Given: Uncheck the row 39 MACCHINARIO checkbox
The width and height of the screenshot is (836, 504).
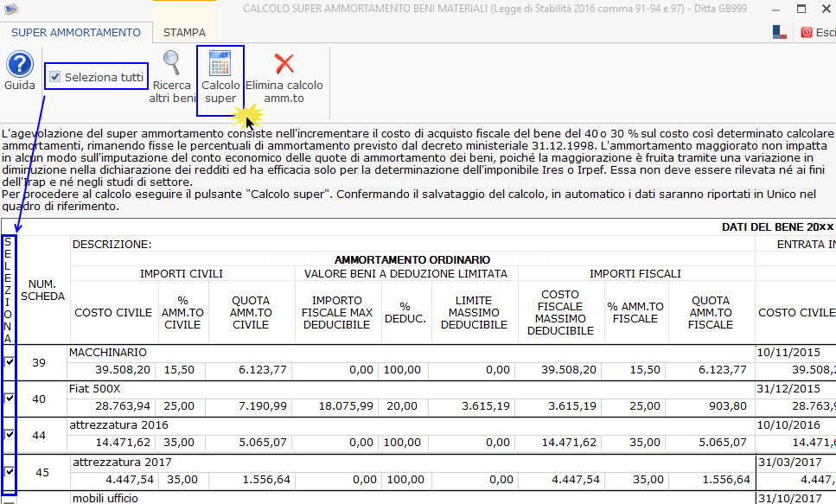Looking at the screenshot, I should pyautogui.click(x=10, y=361).
